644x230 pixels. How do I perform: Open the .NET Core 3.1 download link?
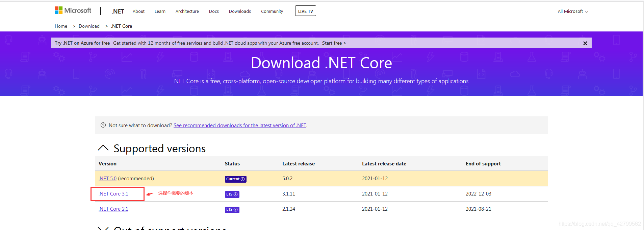point(113,194)
